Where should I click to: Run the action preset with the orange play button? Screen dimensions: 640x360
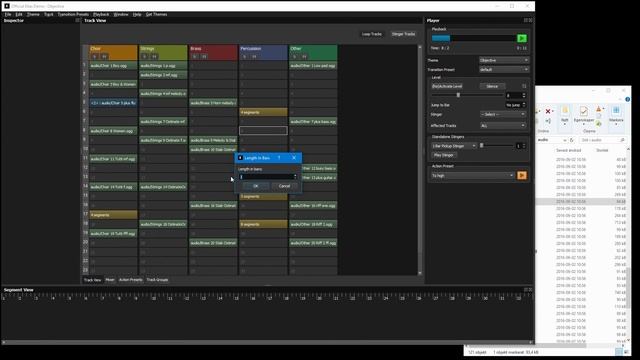point(522,176)
